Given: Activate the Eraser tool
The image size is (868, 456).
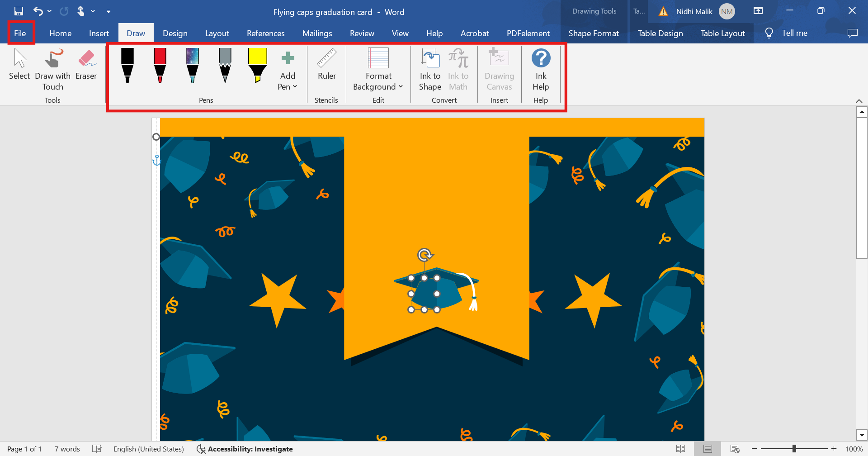Looking at the screenshot, I should point(86,65).
